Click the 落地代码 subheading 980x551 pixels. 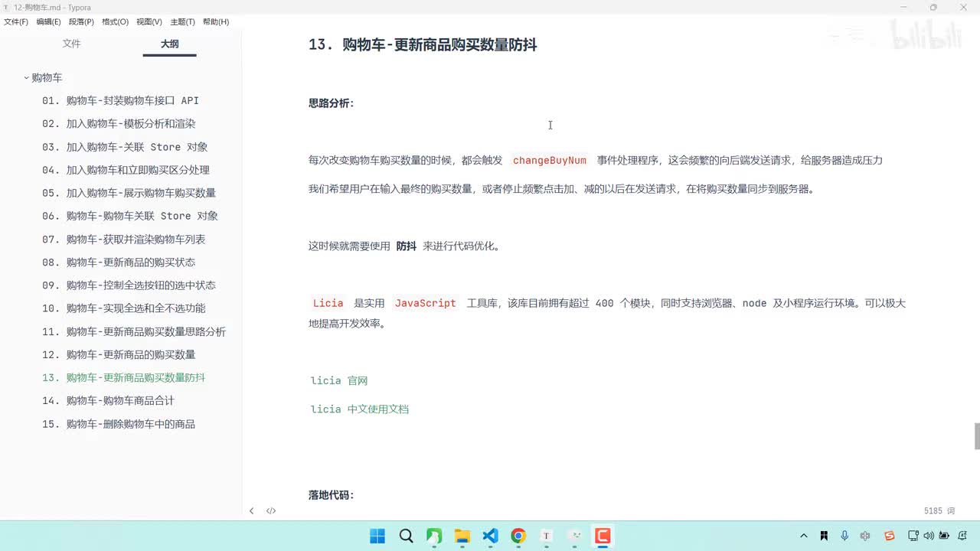pyautogui.click(x=332, y=495)
